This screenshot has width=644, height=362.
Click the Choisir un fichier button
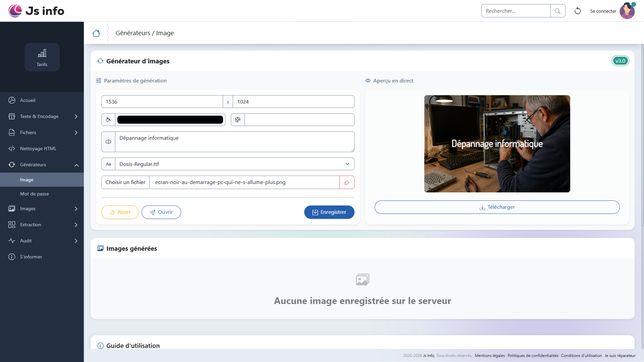[125, 182]
